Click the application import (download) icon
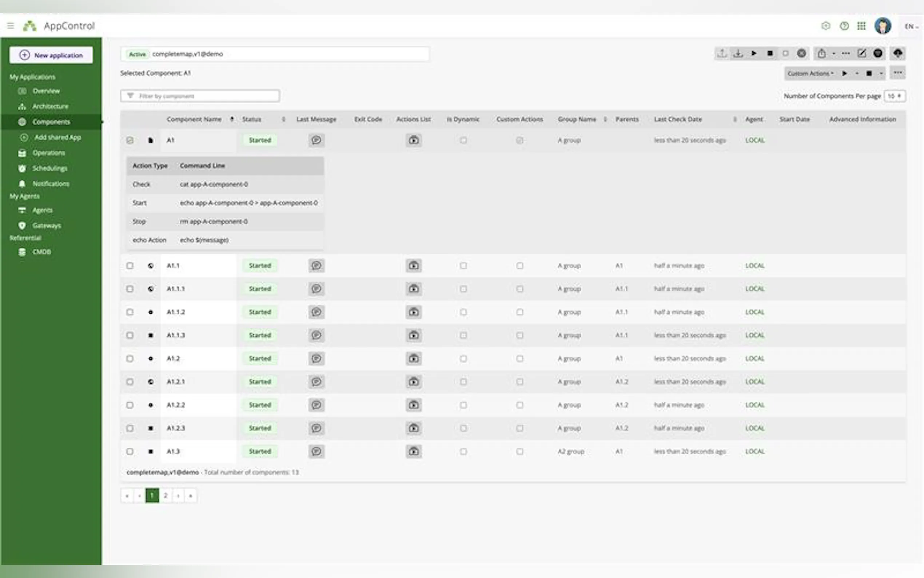The height and width of the screenshot is (578, 924). (738, 54)
